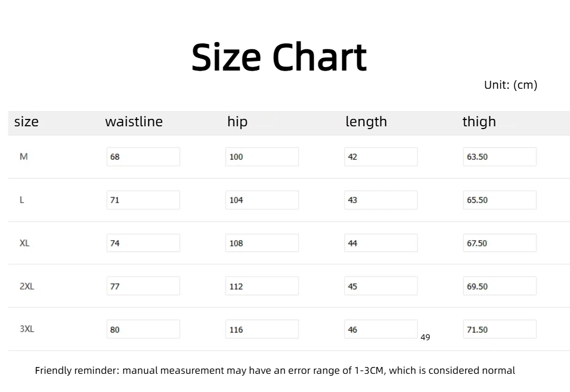Focus the M thigh field with 63.50

tap(499, 157)
